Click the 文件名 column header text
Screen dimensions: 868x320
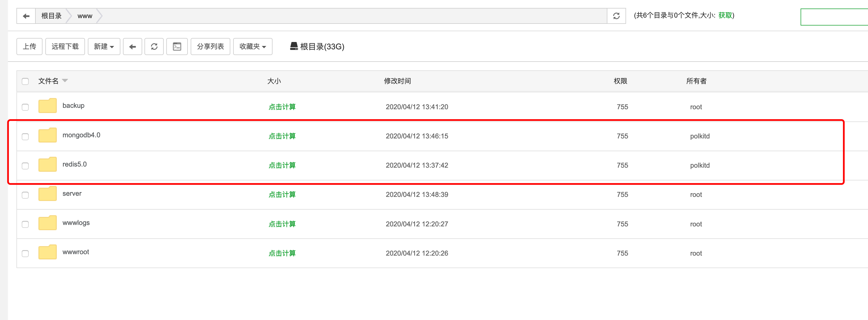click(48, 81)
